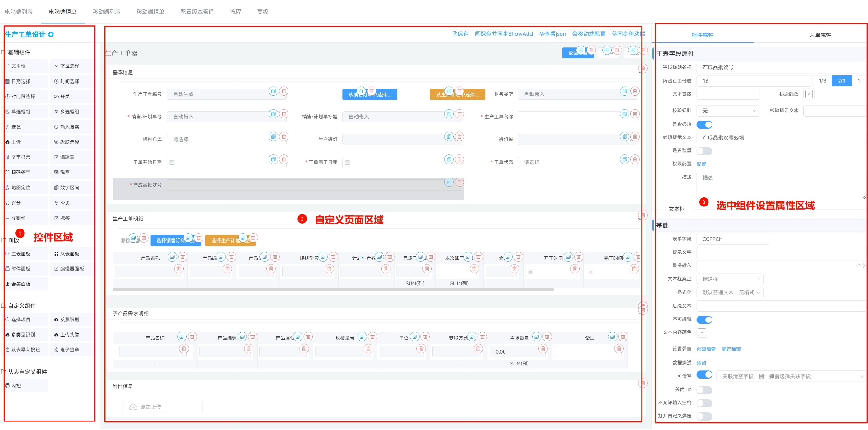The width and height of the screenshot is (868, 430).
Task: Copy the 领料仓库 field via copy icon
Action: 273,136
